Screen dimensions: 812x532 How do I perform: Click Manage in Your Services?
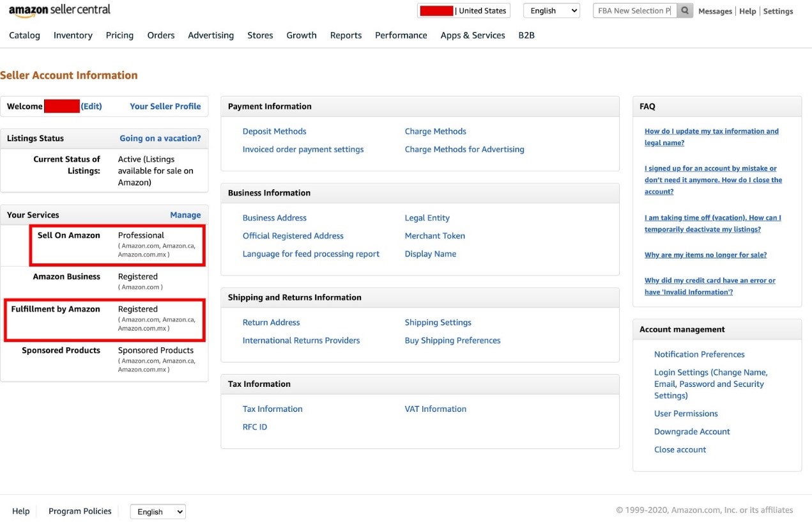pos(185,215)
